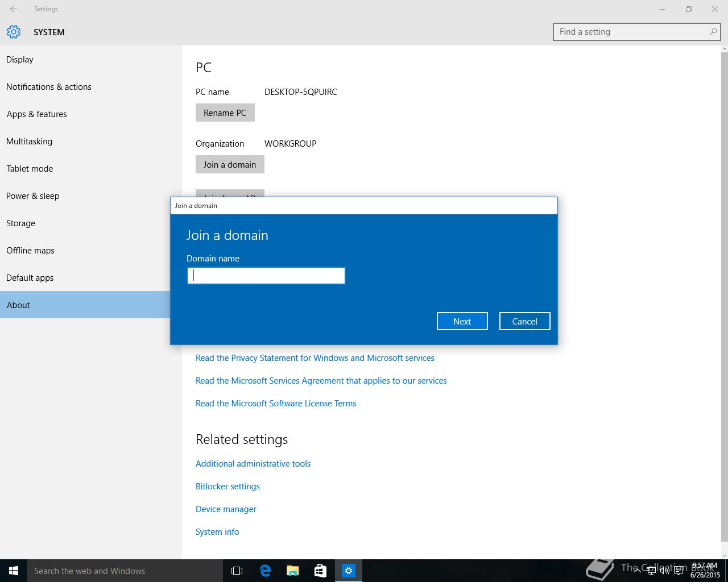Cancel the Join a domain dialog
The height and width of the screenshot is (582, 728).
524,321
